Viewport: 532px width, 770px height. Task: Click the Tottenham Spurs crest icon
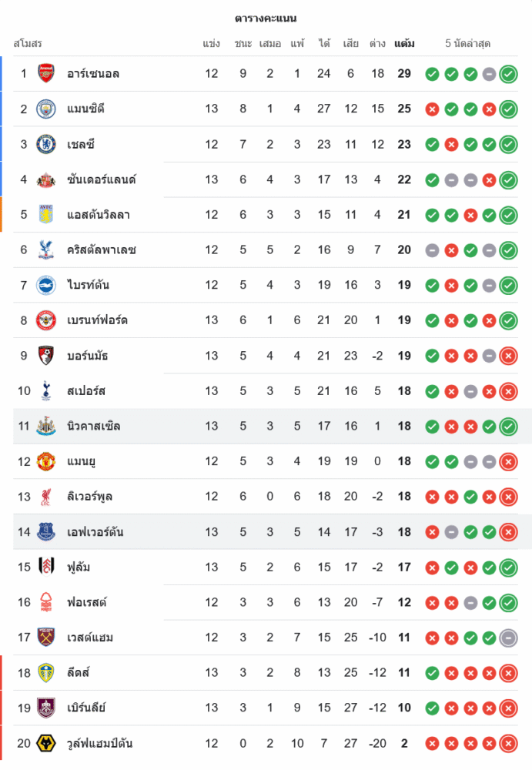click(46, 391)
